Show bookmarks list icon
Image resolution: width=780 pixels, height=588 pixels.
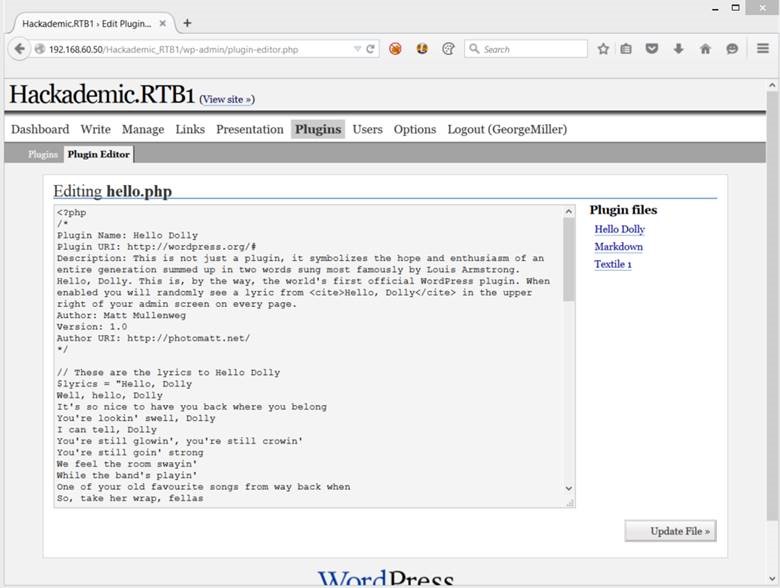[x=626, y=49]
